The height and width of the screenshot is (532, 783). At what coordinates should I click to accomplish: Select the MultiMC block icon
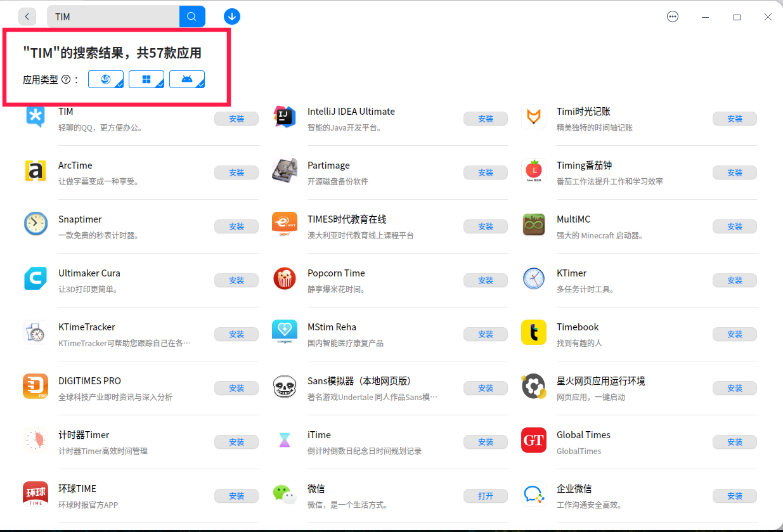534,224
